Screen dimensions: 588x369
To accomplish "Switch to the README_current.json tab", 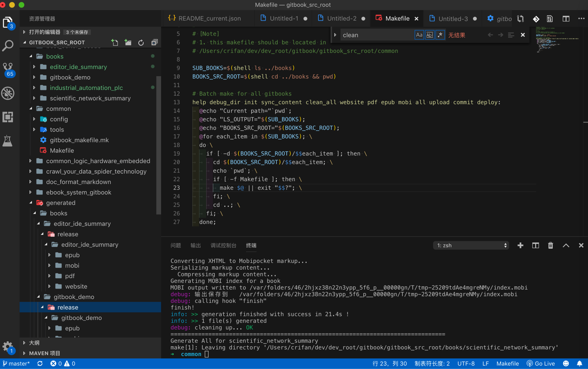I will tap(204, 19).
